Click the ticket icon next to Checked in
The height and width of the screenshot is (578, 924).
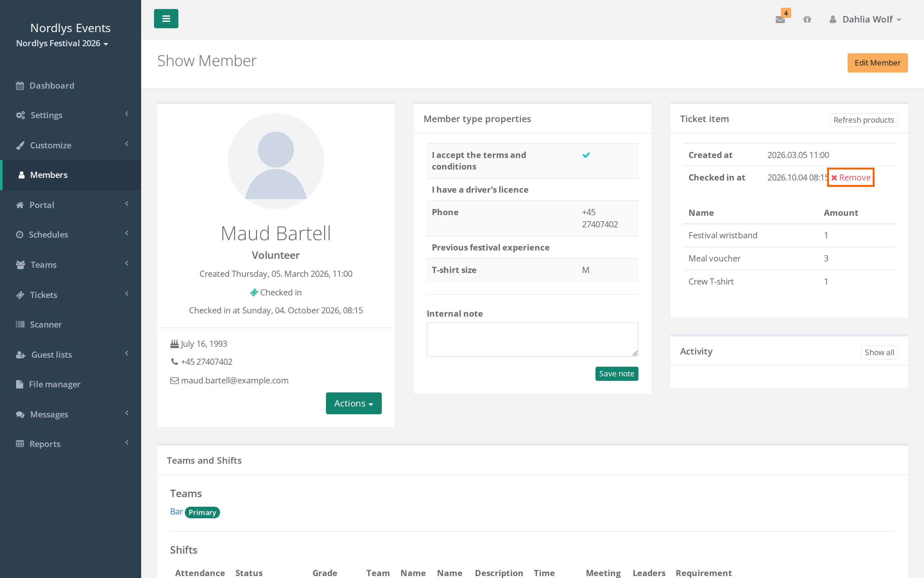pyautogui.click(x=254, y=293)
